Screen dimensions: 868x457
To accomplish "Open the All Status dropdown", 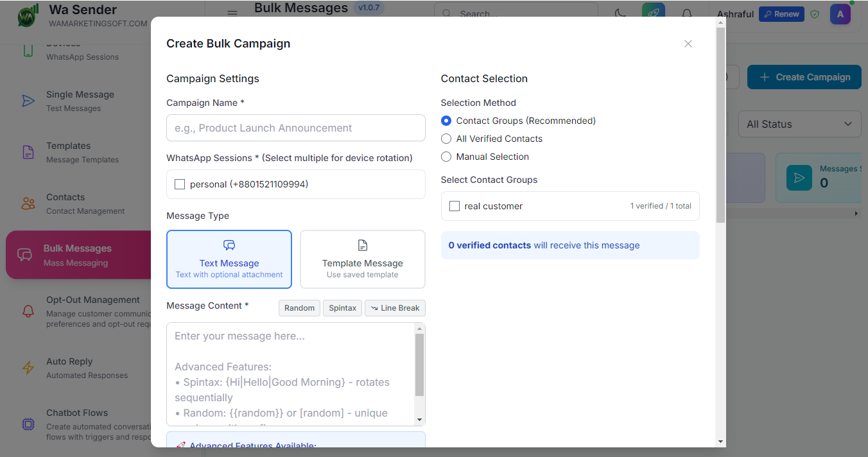I will point(799,124).
